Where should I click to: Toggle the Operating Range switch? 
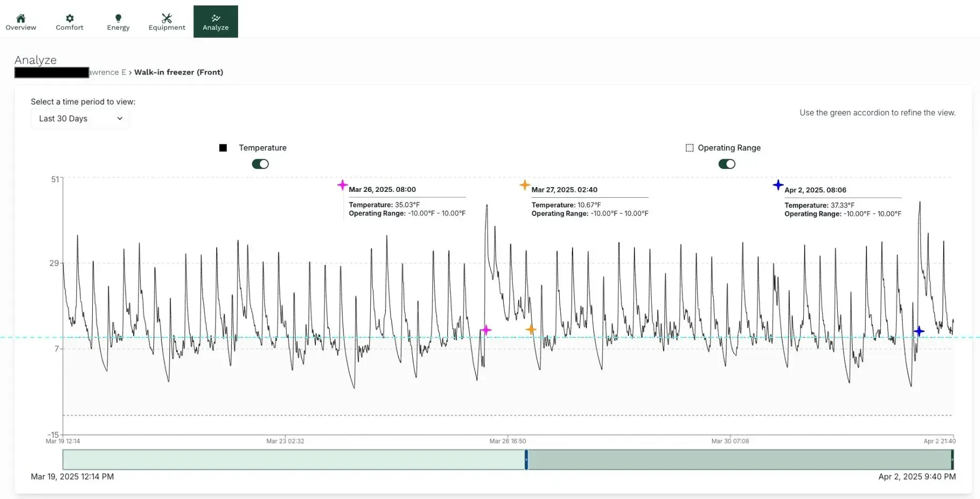point(727,164)
